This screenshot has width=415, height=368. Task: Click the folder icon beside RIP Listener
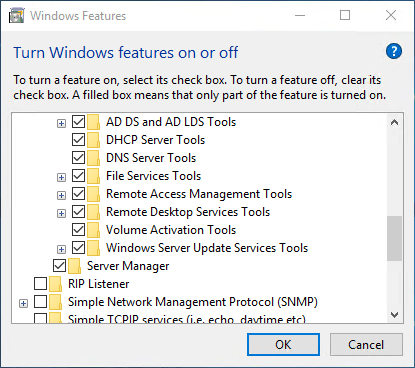click(56, 284)
